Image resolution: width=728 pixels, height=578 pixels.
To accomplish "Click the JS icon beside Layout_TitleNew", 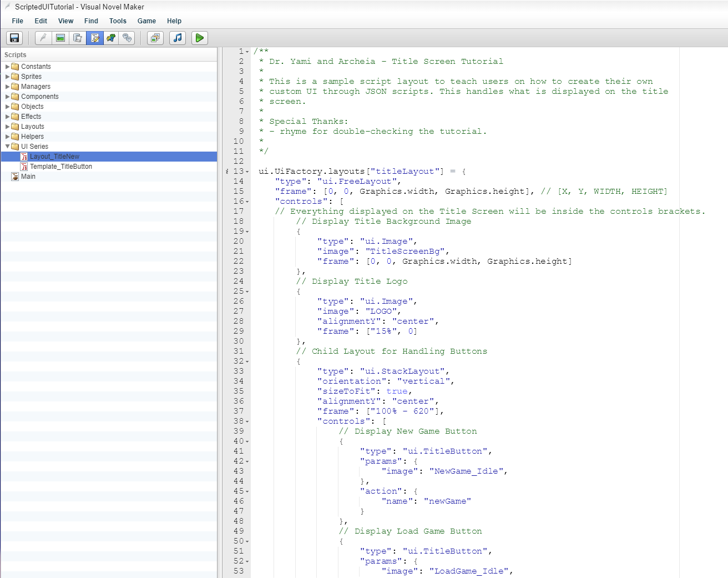I will pyautogui.click(x=24, y=157).
